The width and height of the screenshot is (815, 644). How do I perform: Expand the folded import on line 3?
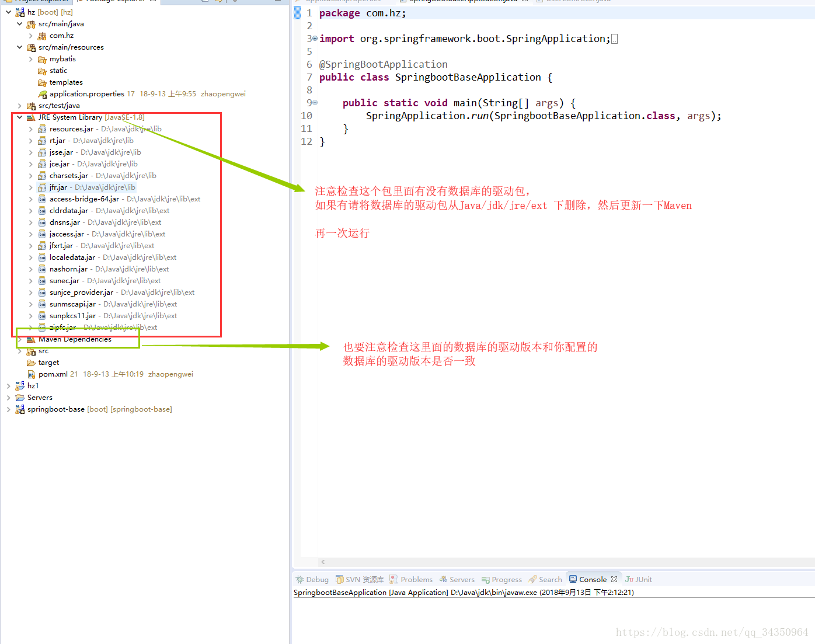click(315, 39)
